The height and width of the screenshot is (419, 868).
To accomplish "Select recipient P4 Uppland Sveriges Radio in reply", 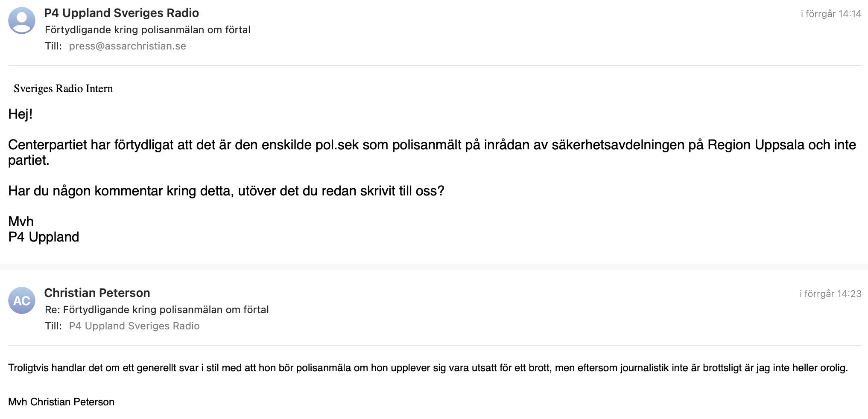I will pos(134,326).
